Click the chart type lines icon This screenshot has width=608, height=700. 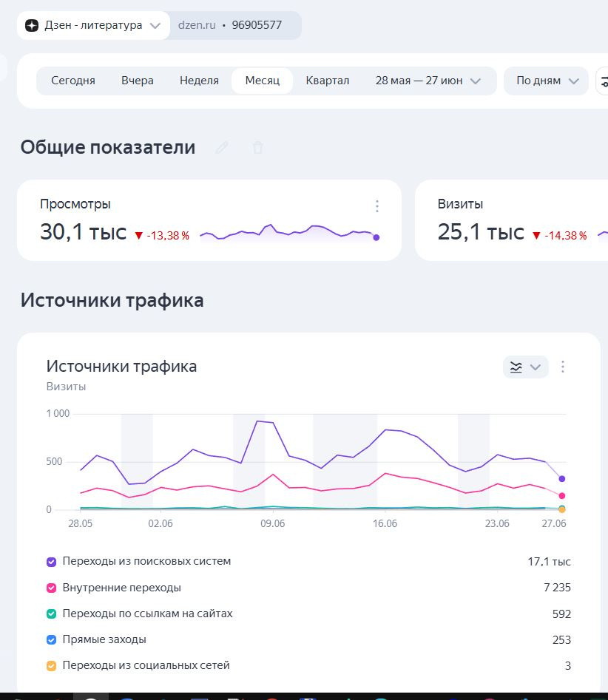pyautogui.click(x=516, y=367)
